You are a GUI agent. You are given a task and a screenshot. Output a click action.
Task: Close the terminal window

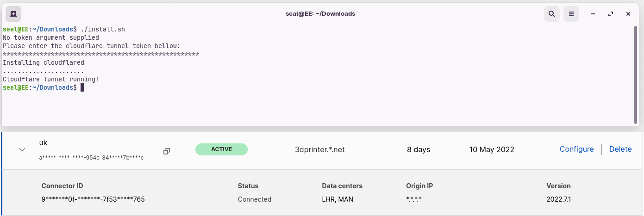tap(628, 14)
